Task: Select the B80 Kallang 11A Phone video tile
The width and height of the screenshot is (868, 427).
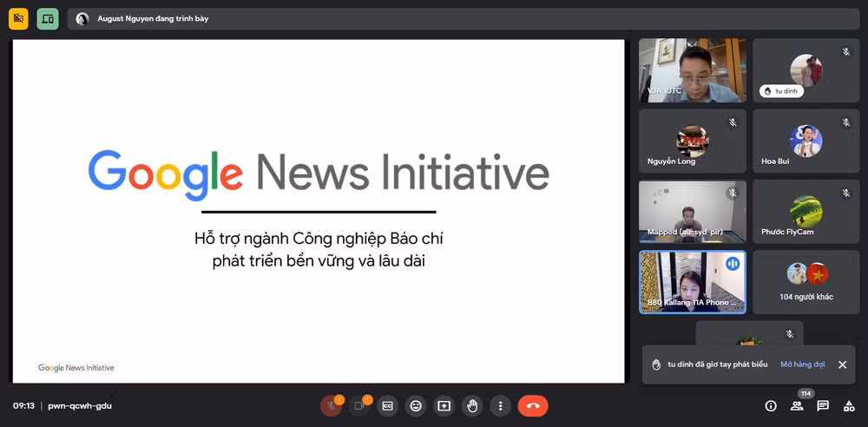Action: pos(693,282)
